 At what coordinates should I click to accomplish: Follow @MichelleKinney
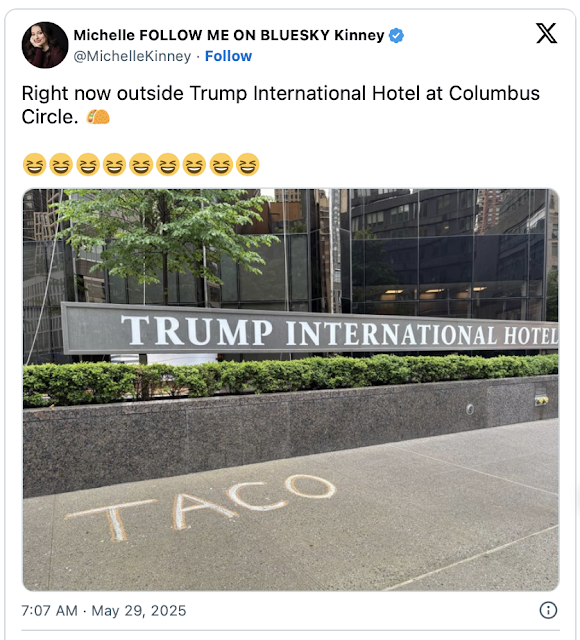pyautogui.click(x=228, y=56)
